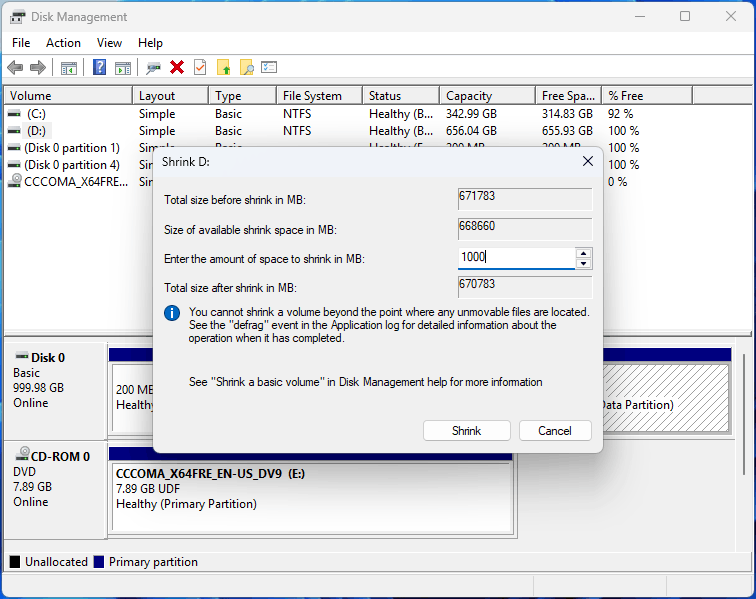Select the hatched Data Partition block on Disk 0

[x=665, y=398]
